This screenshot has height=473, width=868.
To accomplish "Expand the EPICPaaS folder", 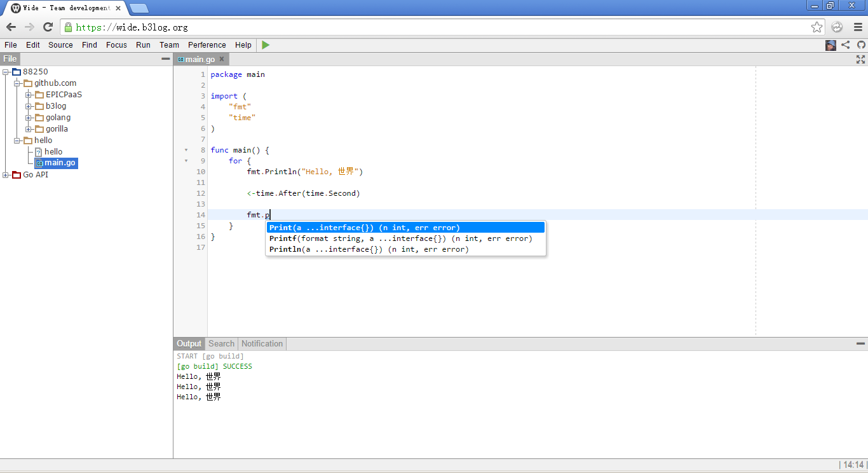I will tap(29, 95).
